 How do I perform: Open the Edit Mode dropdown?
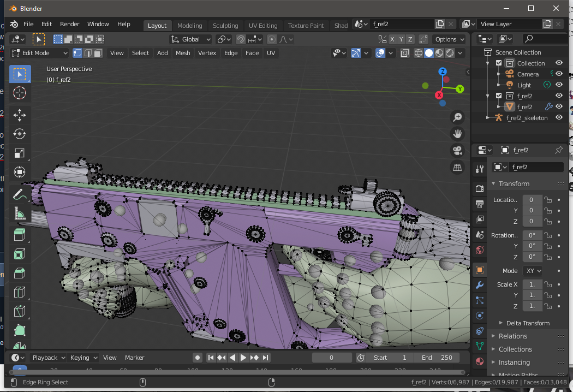point(39,53)
